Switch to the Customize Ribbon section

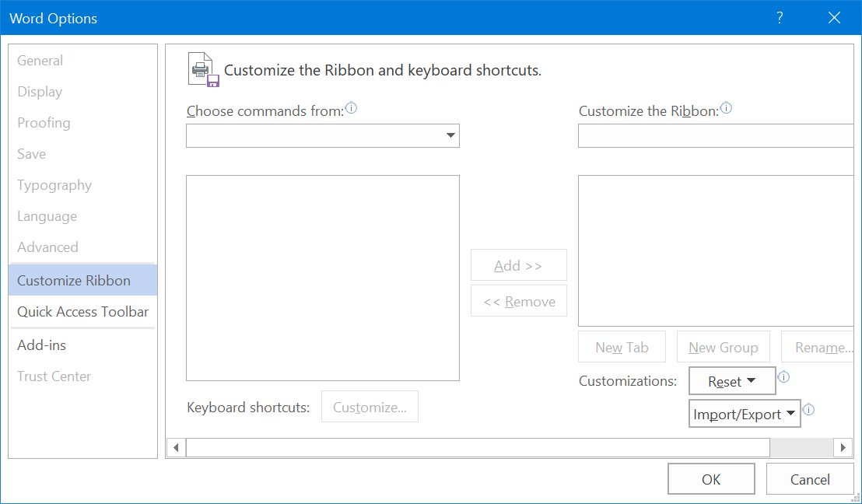click(74, 281)
